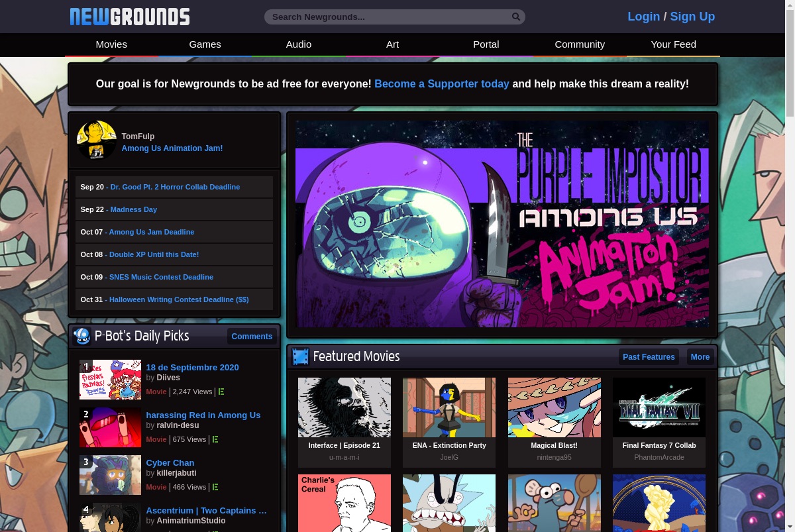The width and height of the screenshot is (795, 532).
Task: Click rating icon for Cyber Chan
Action: tap(215, 487)
